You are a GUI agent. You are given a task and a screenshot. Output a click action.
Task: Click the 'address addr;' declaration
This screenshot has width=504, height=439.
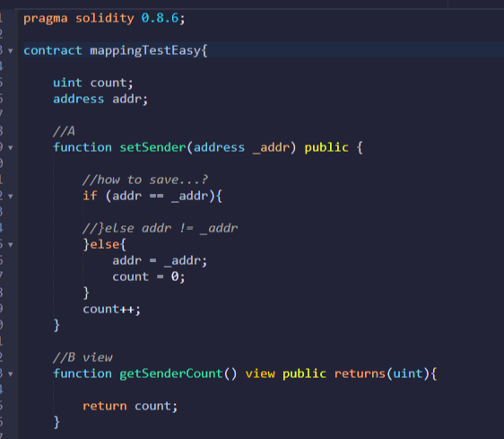(x=100, y=99)
